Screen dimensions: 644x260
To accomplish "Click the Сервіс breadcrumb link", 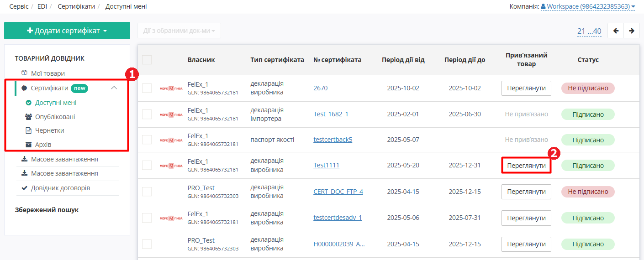I will coord(19,7).
